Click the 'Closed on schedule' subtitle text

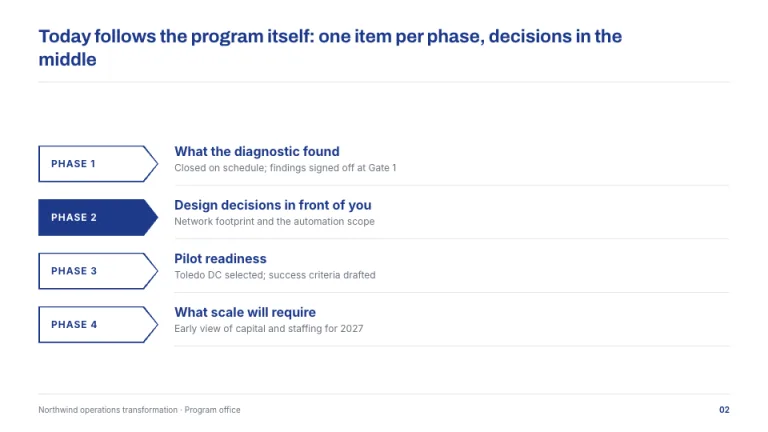click(285, 168)
